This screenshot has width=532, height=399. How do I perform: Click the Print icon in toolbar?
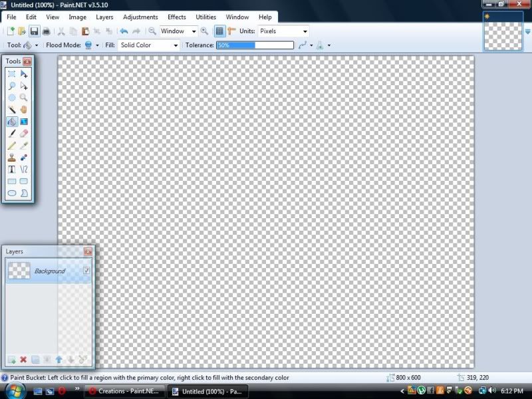(x=46, y=31)
